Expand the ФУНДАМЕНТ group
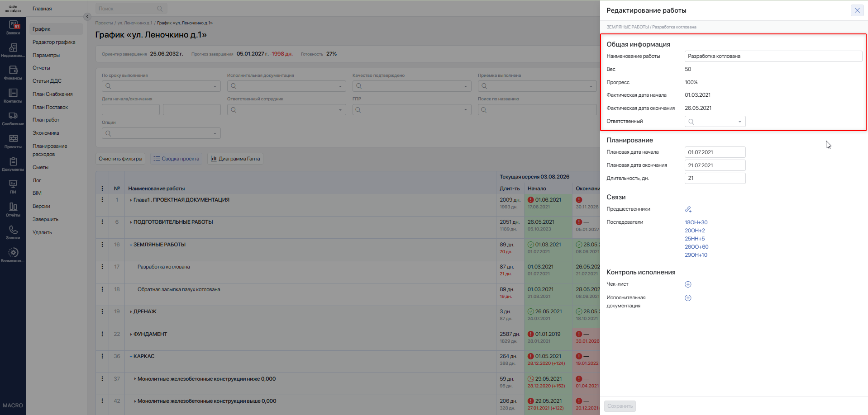Viewport: 868px width, 415px height. tap(131, 334)
